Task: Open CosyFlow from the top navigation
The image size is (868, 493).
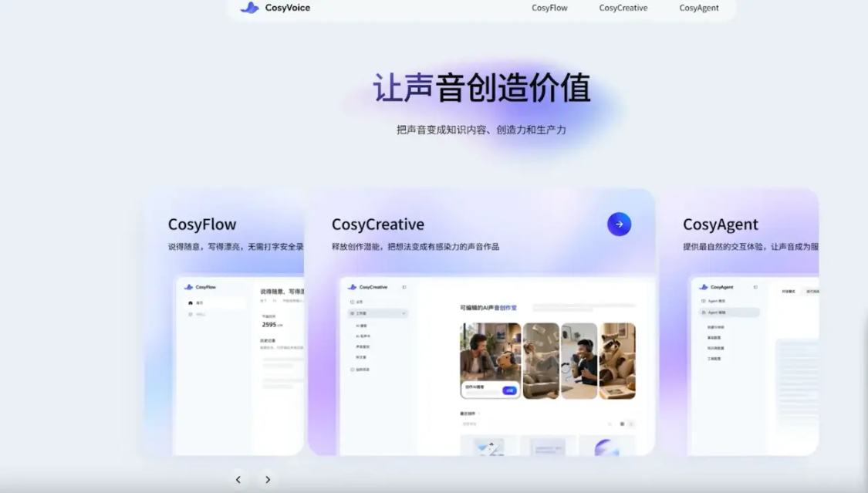Action: [549, 8]
